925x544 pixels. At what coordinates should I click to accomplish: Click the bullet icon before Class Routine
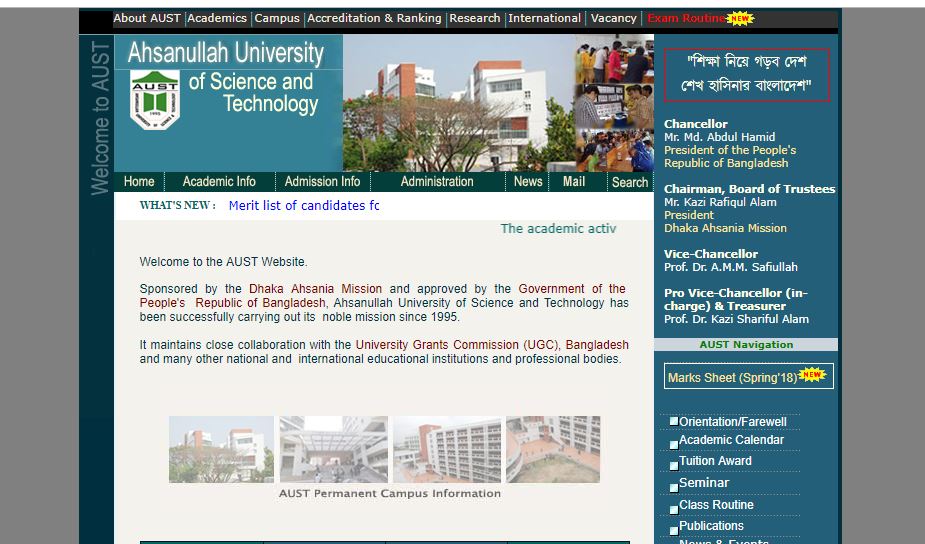(x=674, y=509)
